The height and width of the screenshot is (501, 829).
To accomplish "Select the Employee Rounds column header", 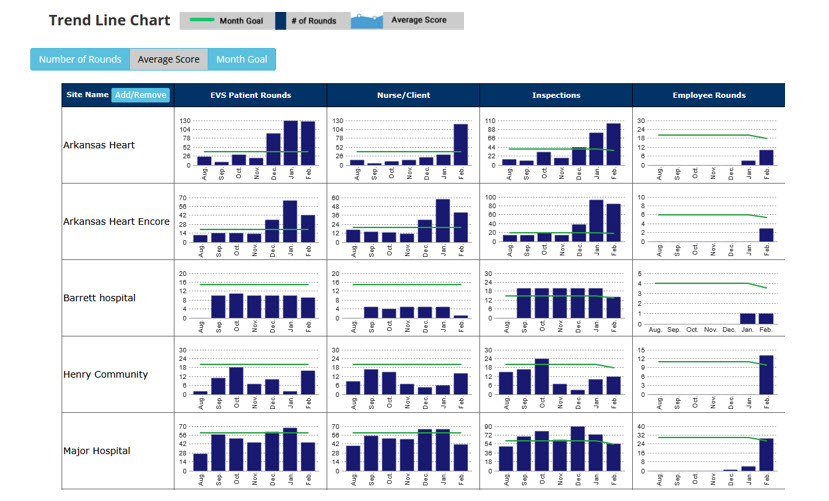I will (x=709, y=95).
